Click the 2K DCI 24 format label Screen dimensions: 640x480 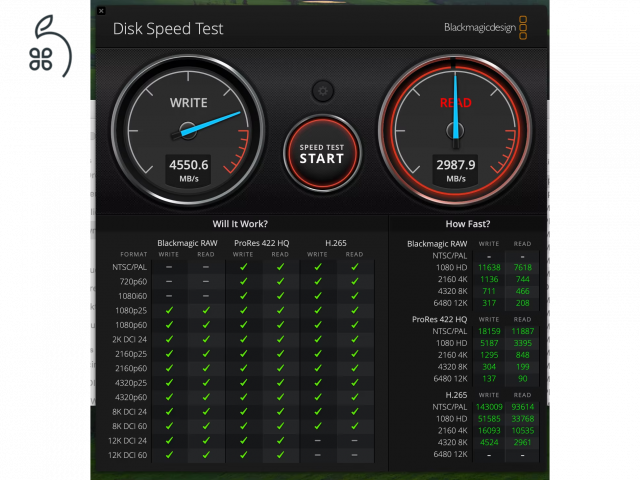pos(129,339)
